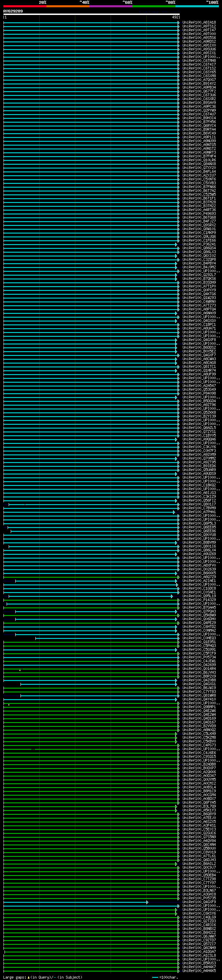Select the UniRef100_B0X5E2 label
Viewport: 222px width, 980px height.
(x=199, y=351)
